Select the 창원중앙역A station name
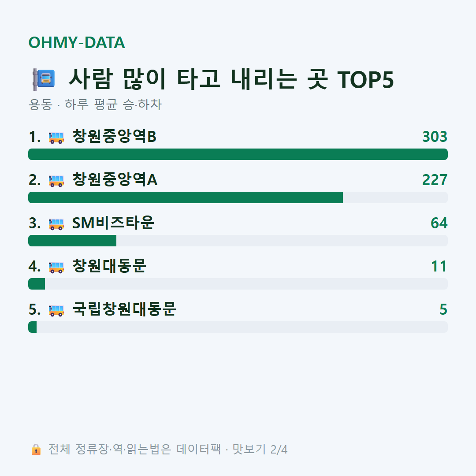This screenshot has width=476, height=476. (x=115, y=179)
